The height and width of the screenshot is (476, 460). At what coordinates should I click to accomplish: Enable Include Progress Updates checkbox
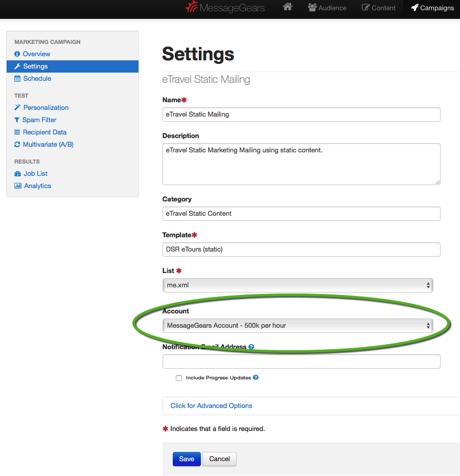click(179, 378)
